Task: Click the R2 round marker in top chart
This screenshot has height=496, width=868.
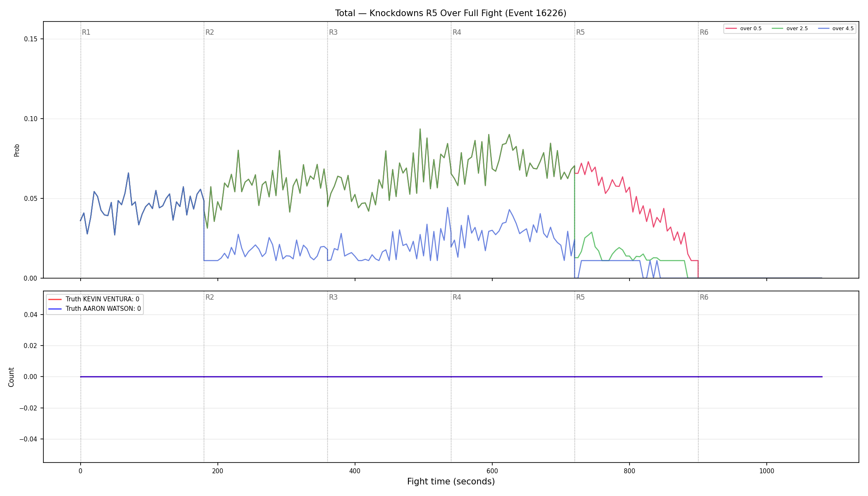Action: tap(210, 32)
